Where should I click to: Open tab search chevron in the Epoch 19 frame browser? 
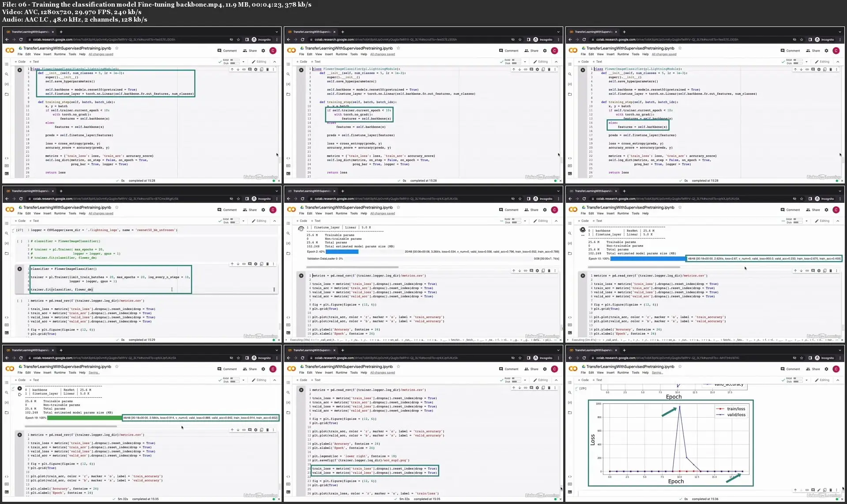point(276,350)
